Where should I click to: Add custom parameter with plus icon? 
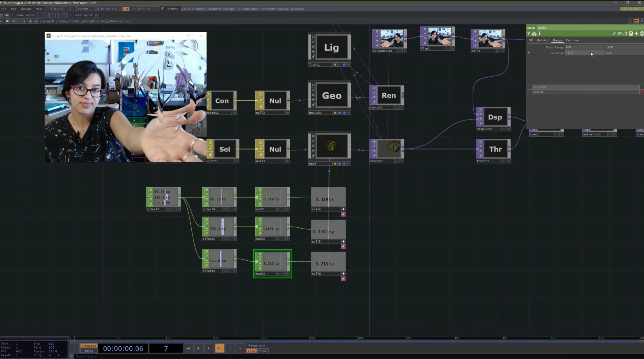point(636,34)
